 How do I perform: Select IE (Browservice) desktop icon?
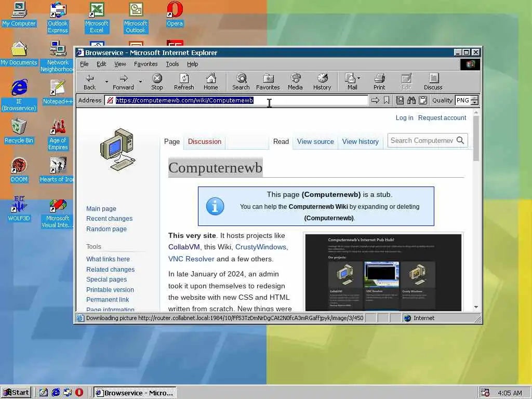point(19,96)
